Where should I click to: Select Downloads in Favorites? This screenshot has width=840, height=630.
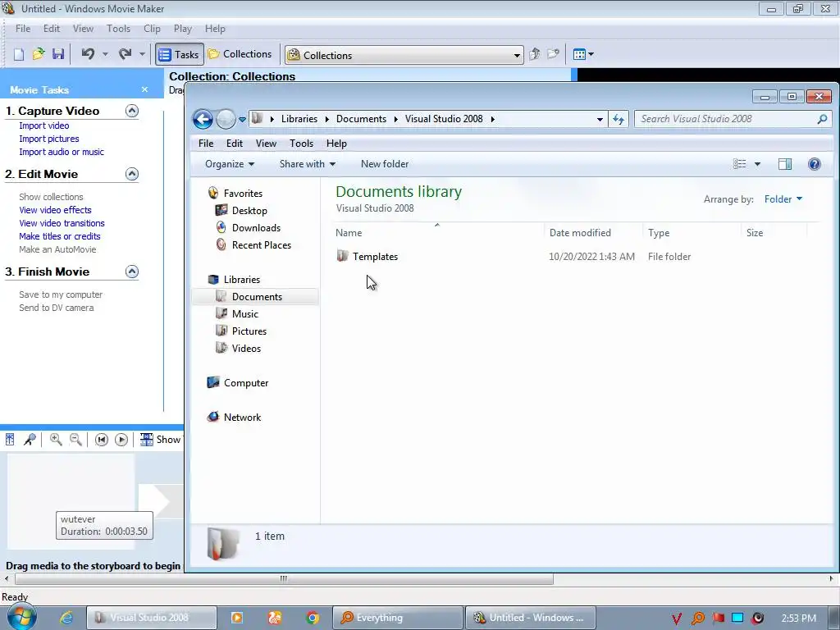256,228
